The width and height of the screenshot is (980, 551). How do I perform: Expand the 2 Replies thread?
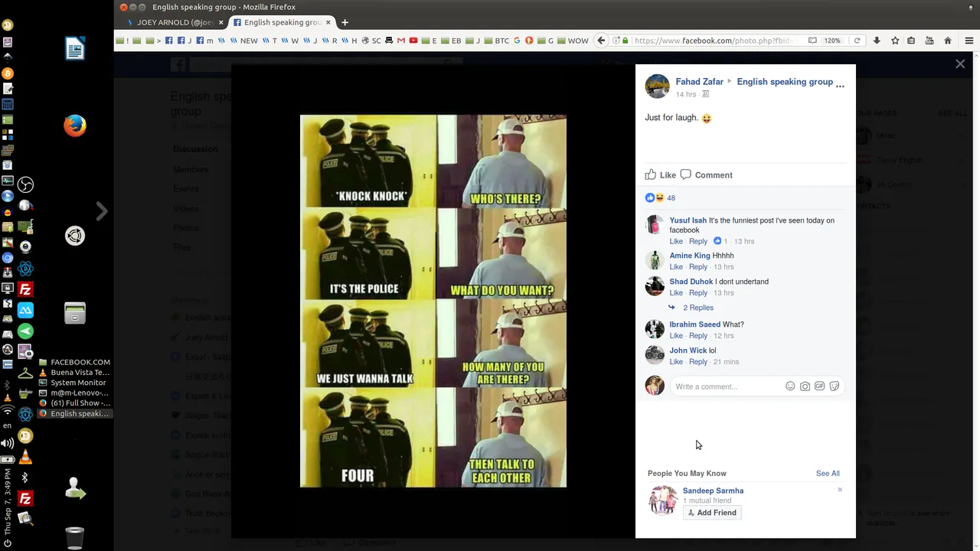coord(697,308)
